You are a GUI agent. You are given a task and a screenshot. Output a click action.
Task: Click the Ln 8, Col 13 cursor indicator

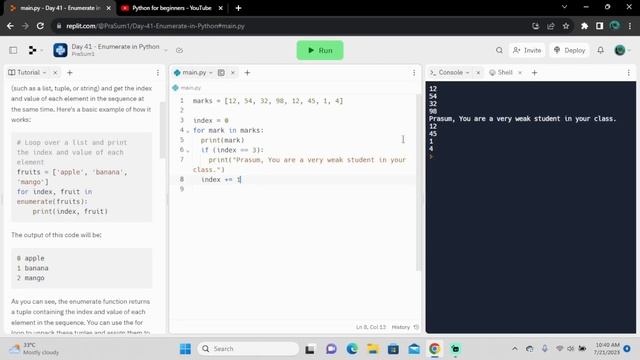click(x=371, y=327)
